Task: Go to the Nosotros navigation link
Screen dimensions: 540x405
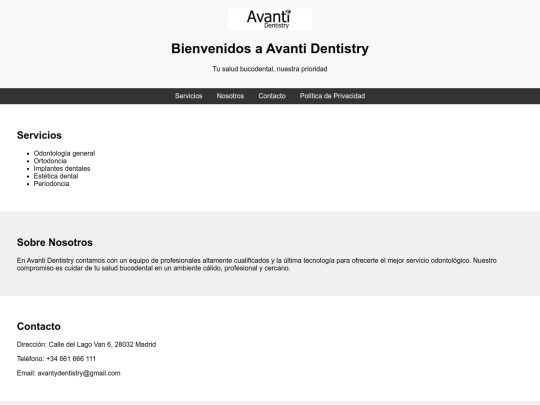Action: [230, 96]
